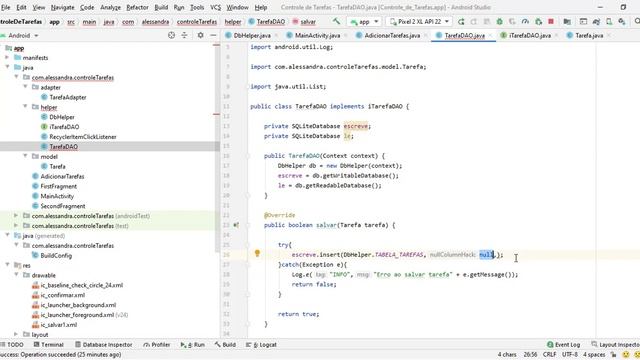The height and width of the screenshot is (360, 640).
Task: Collapse the adapter package
Action: coord(25,87)
